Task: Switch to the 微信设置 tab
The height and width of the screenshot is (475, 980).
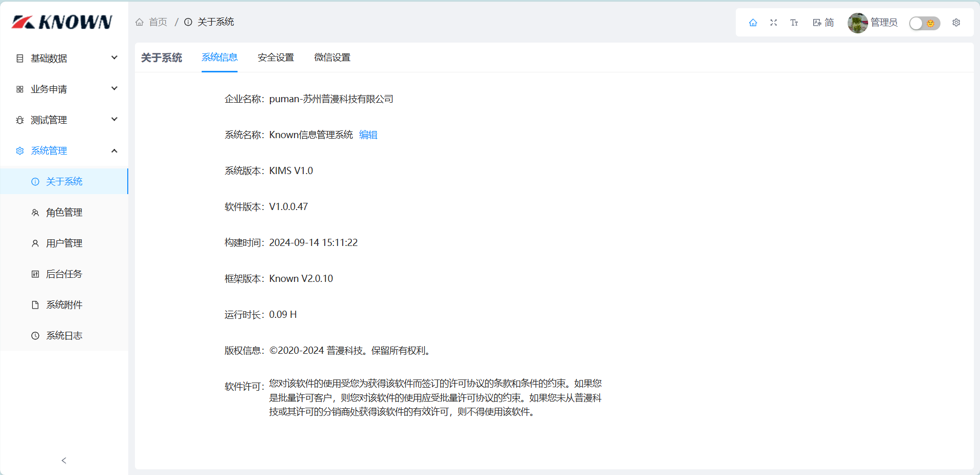Action: (x=332, y=58)
